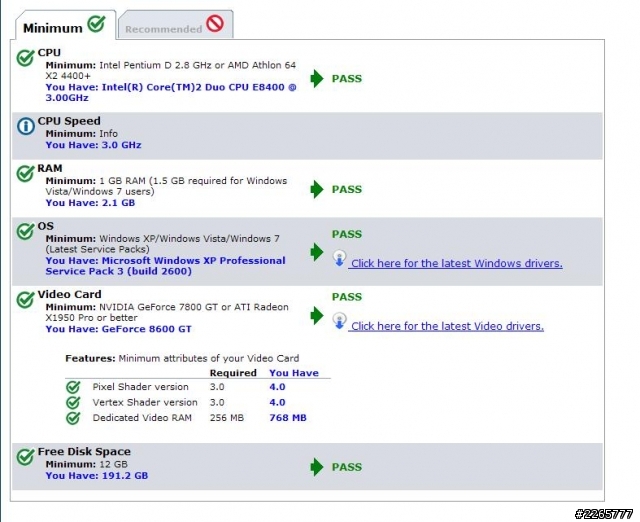The width and height of the screenshot is (640, 522).
Task: Click PASS text in OS row
Action: pos(347,234)
